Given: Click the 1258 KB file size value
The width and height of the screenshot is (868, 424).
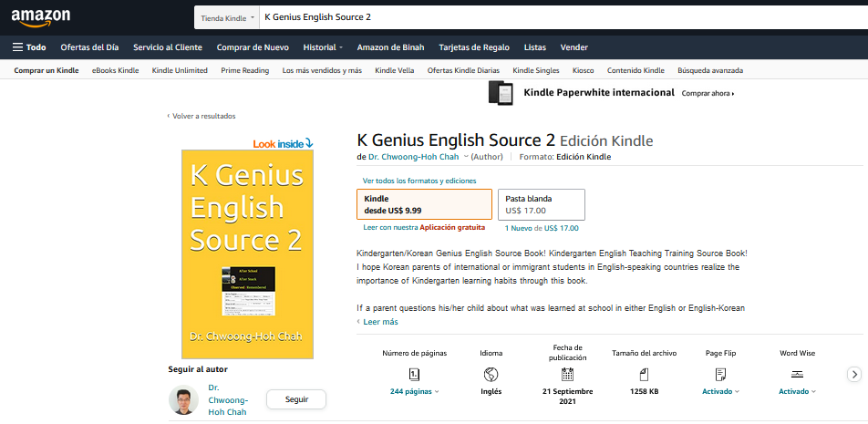Looking at the screenshot, I should [x=644, y=391].
